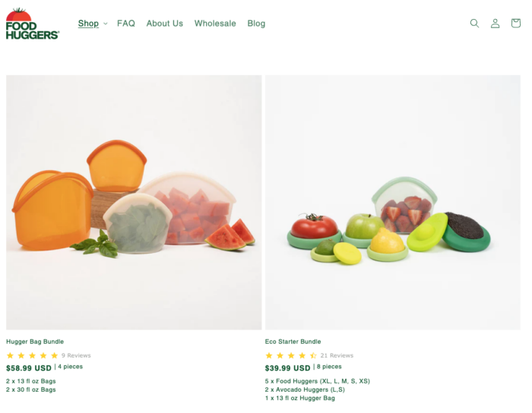Open the About Us page
This screenshot has width=532, height=413.
[x=165, y=24]
